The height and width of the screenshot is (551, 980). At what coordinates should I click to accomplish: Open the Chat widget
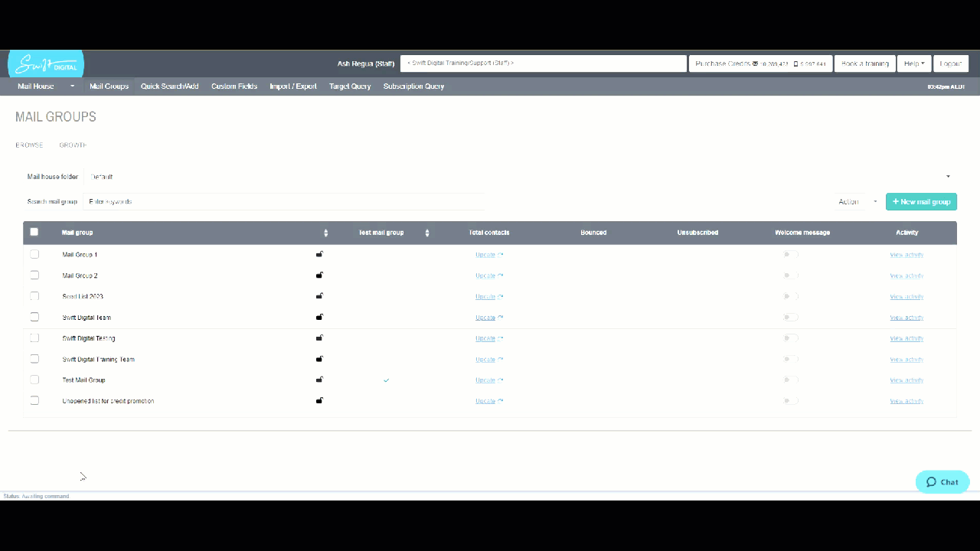tap(942, 482)
